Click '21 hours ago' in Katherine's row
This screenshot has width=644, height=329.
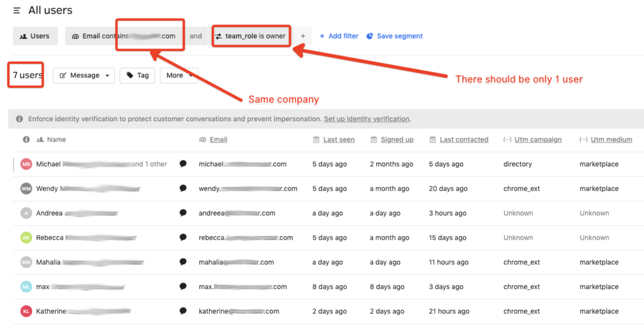[x=449, y=312]
